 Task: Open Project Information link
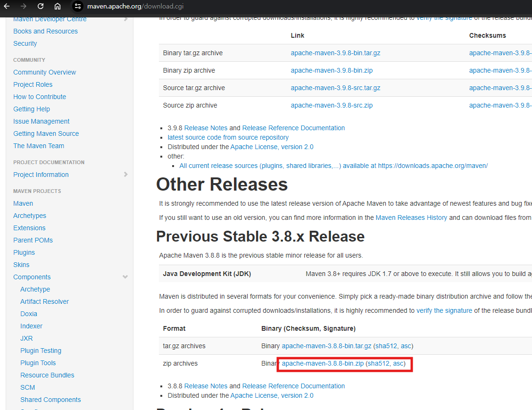coord(41,175)
